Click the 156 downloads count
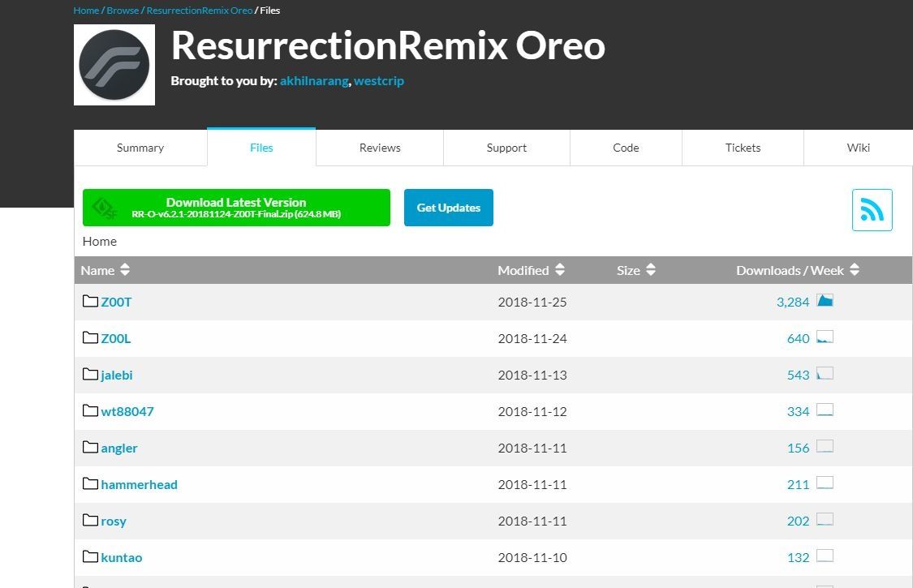The height and width of the screenshot is (588, 913). 799,449
